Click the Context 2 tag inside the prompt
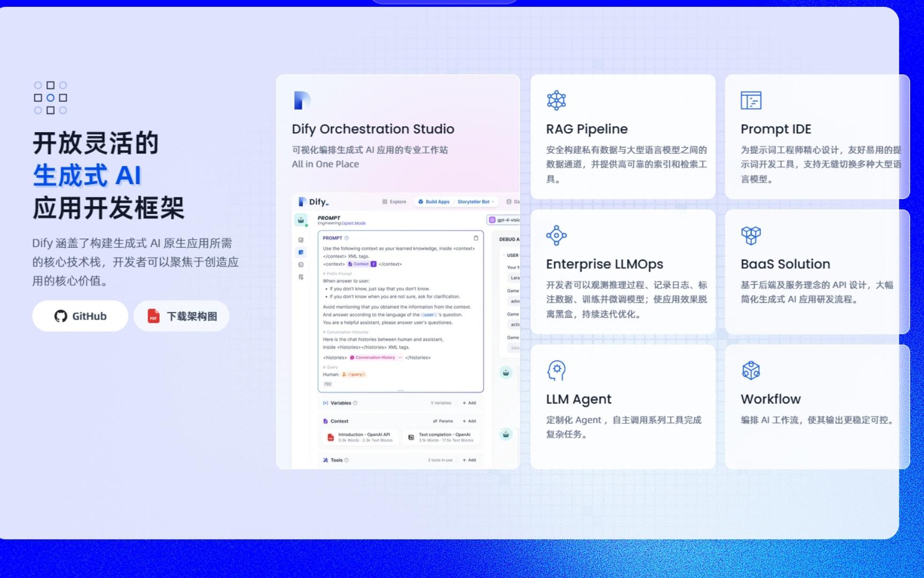The height and width of the screenshot is (578, 924). tap(362, 264)
